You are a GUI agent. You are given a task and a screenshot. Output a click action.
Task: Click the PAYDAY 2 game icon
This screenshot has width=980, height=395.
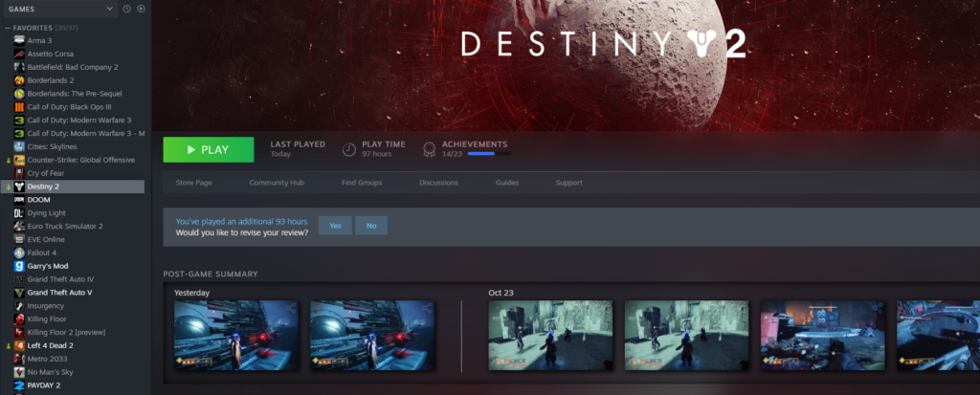[x=19, y=384]
